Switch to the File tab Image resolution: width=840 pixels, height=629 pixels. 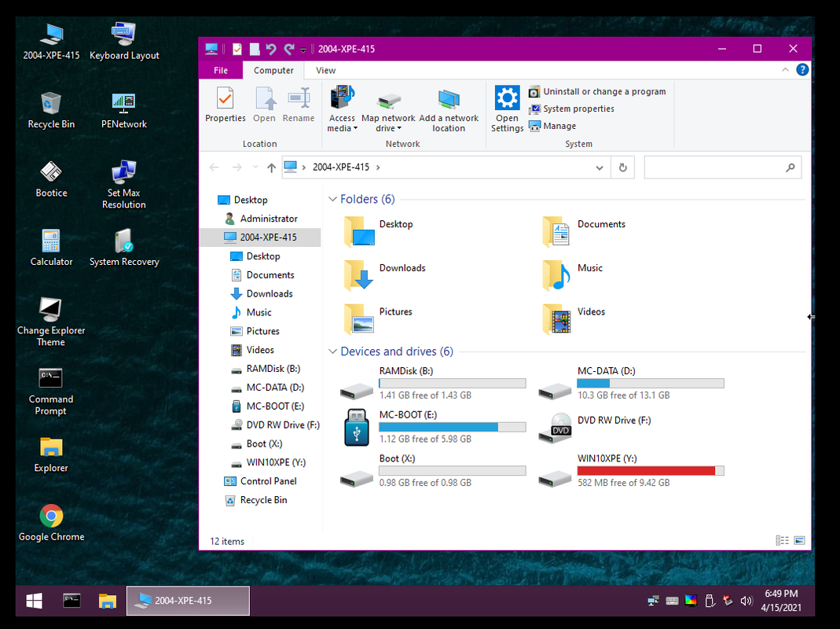point(220,70)
